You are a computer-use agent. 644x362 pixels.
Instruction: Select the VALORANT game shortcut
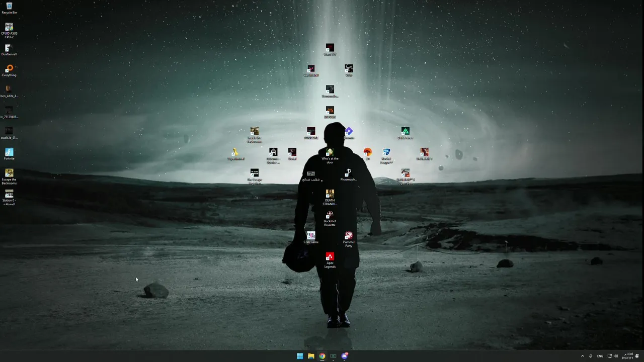(311, 71)
